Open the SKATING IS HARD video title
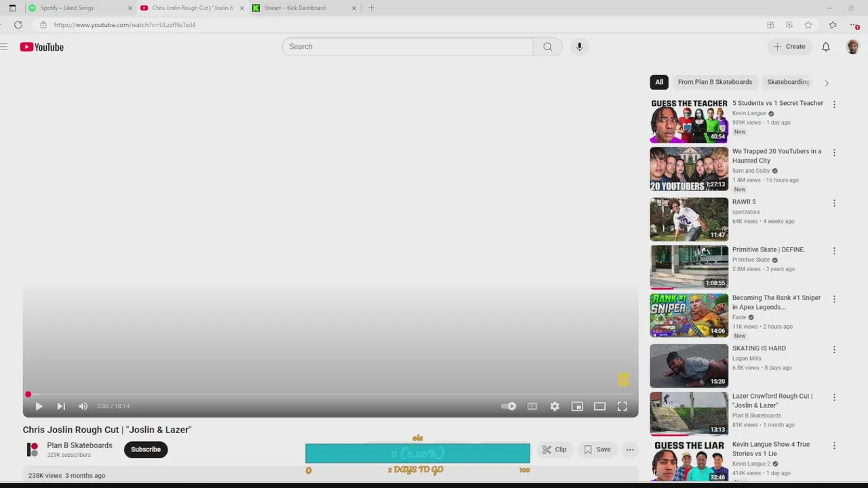The width and height of the screenshot is (868, 488). pos(759,348)
